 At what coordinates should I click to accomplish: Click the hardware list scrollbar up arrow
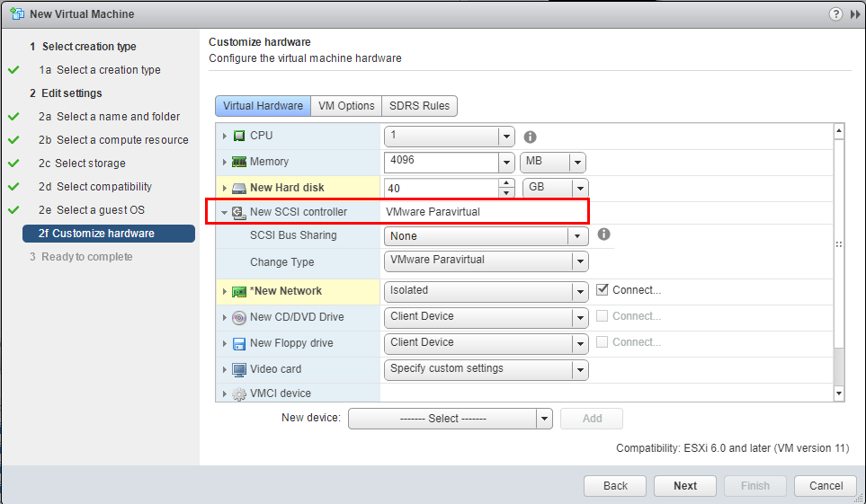tap(839, 131)
